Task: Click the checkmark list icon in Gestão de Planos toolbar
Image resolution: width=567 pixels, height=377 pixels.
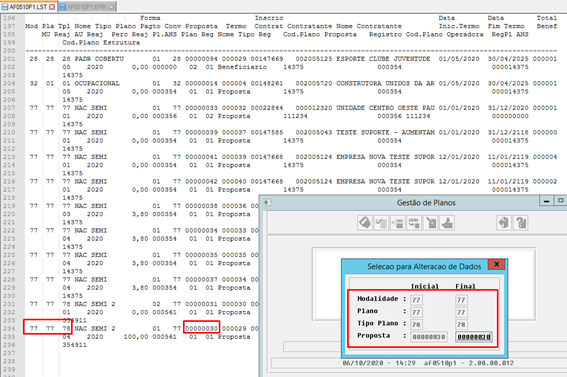Action: pos(381,223)
